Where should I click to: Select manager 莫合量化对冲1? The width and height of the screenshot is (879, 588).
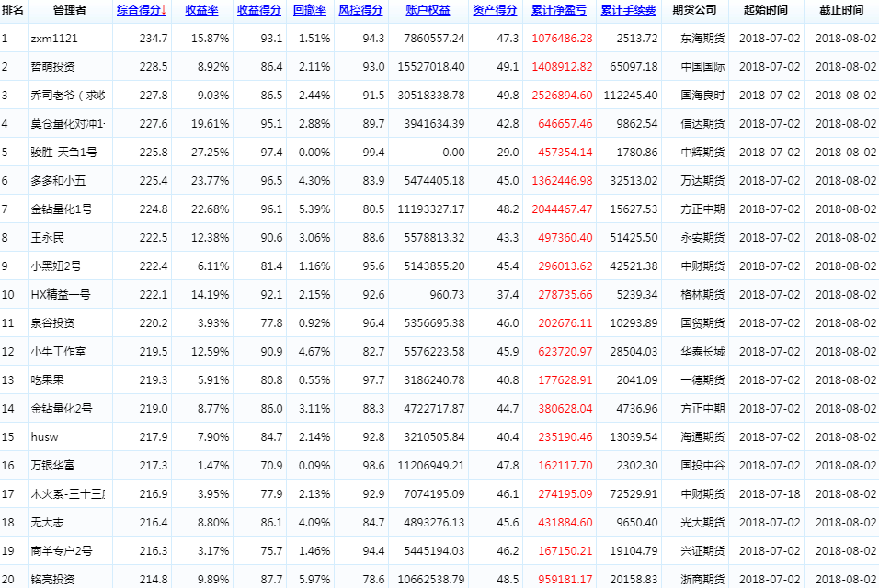click(x=68, y=124)
